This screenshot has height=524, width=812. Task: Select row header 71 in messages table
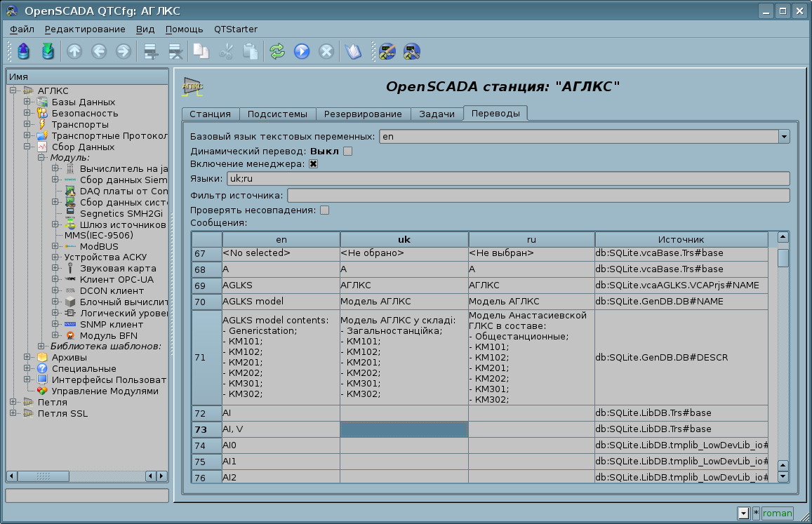click(x=207, y=357)
